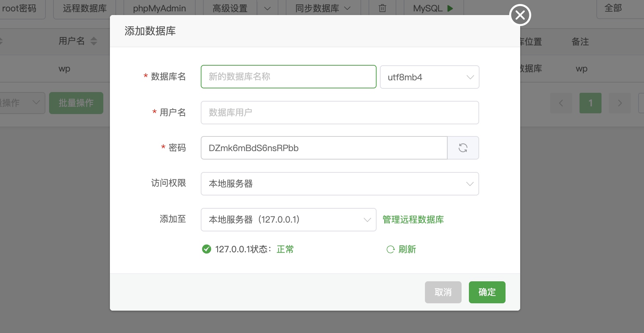
Task: Select page 1 in pagination
Action: (x=591, y=103)
